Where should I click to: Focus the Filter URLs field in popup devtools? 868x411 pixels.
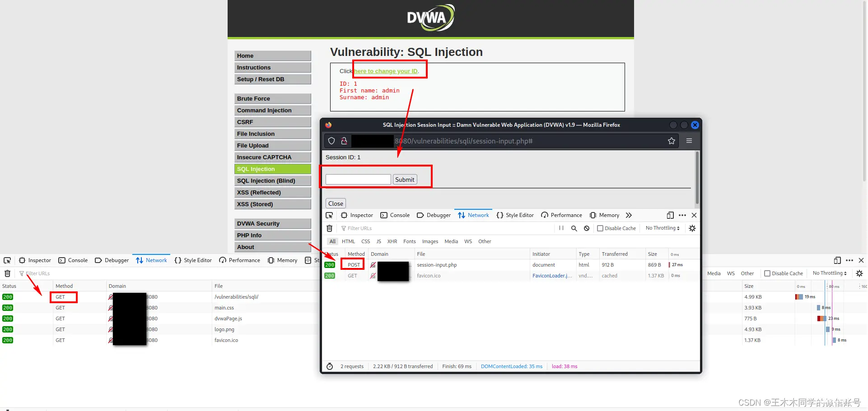(x=445, y=228)
